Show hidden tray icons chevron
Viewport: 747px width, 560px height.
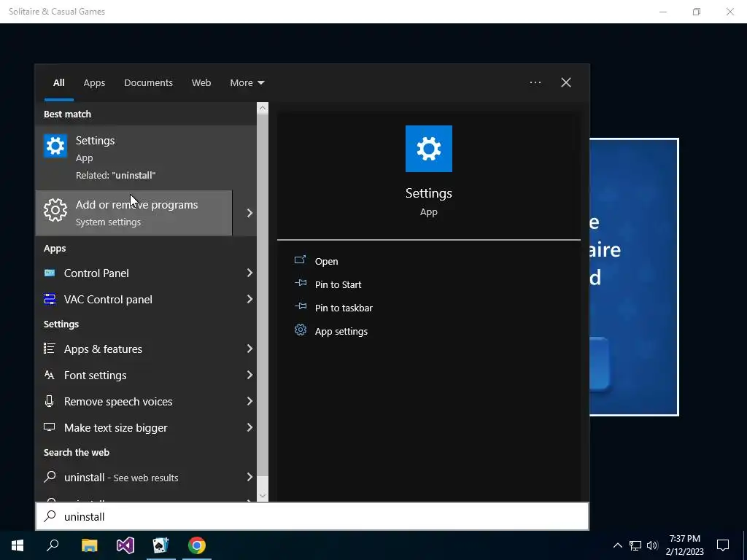click(x=617, y=545)
